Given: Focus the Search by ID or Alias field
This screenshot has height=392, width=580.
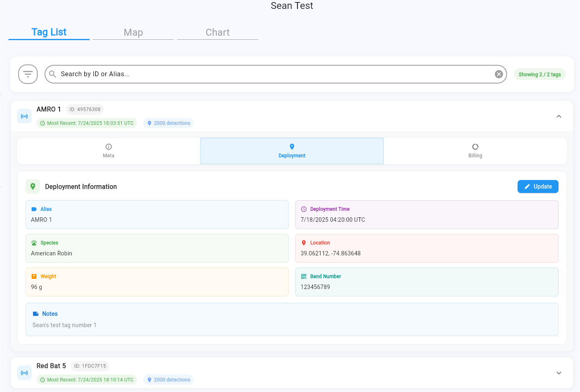Looking at the screenshot, I should pyautogui.click(x=272, y=74).
